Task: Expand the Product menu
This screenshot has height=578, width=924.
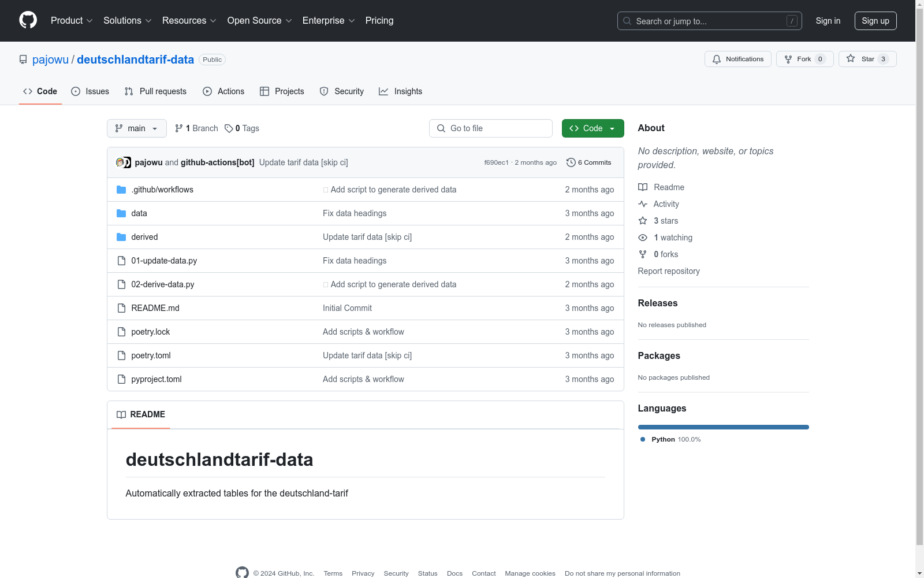Action: click(72, 21)
